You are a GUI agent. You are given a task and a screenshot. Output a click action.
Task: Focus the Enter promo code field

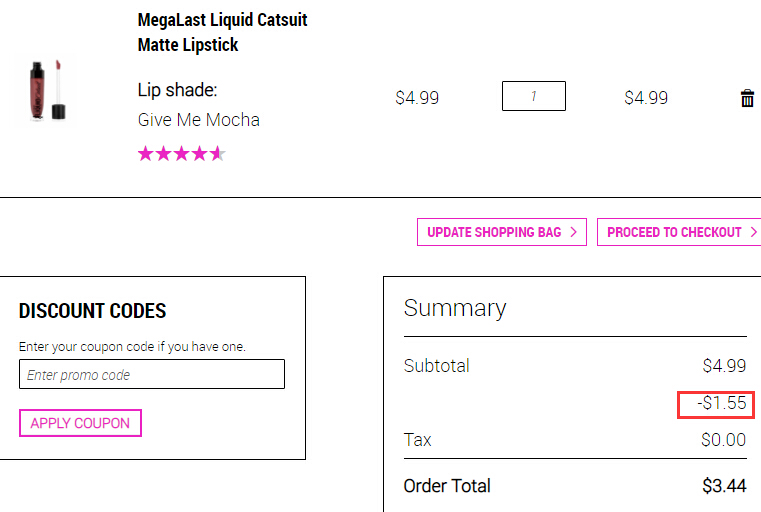pos(152,374)
